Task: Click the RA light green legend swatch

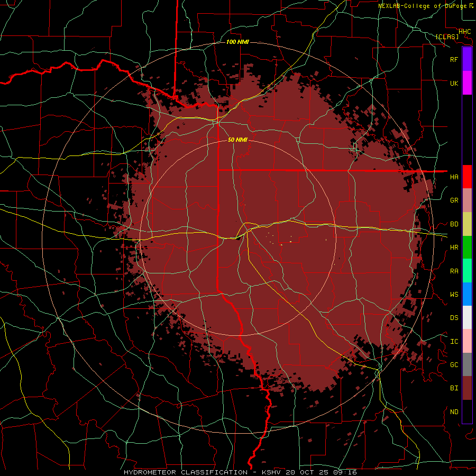Action: pos(467,271)
